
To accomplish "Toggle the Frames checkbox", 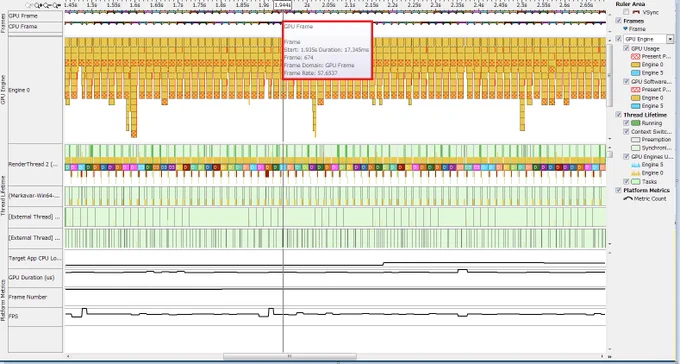I will point(619,21).
